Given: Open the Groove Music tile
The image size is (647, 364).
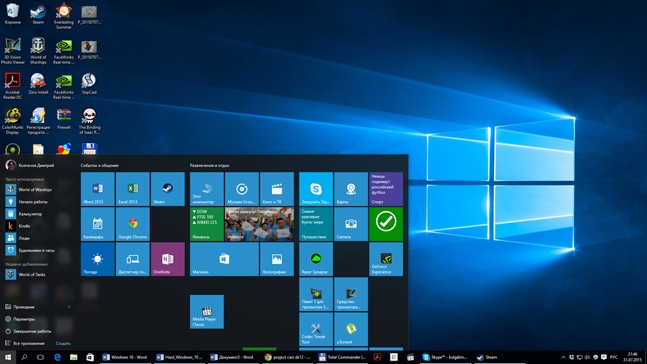Looking at the screenshot, I should click(x=242, y=189).
